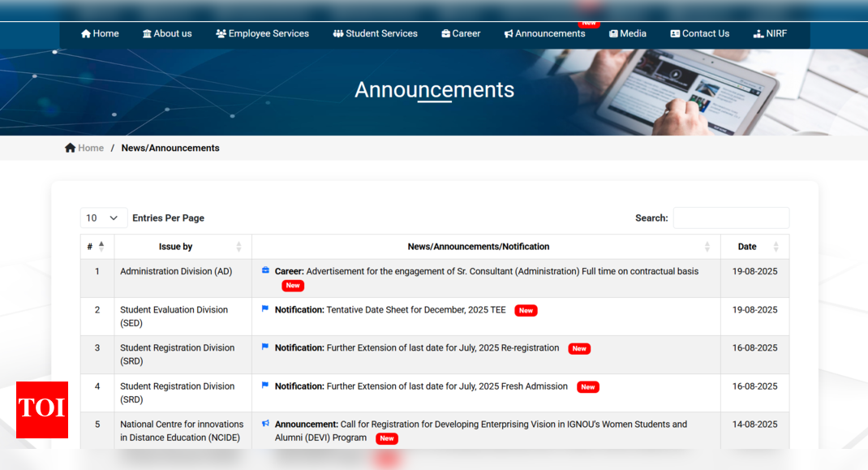Click the flag icon beside the Fresh Admission notification
Viewport: 868px width, 470px height.
coord(265,386)
